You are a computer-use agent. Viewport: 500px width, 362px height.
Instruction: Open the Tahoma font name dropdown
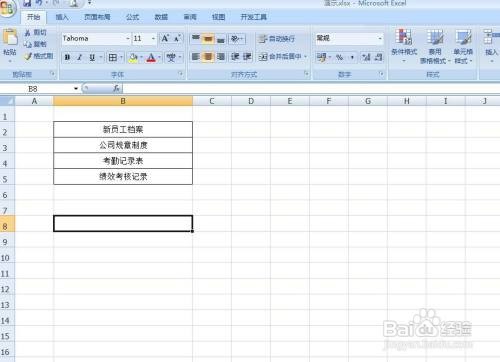[128, 39]
